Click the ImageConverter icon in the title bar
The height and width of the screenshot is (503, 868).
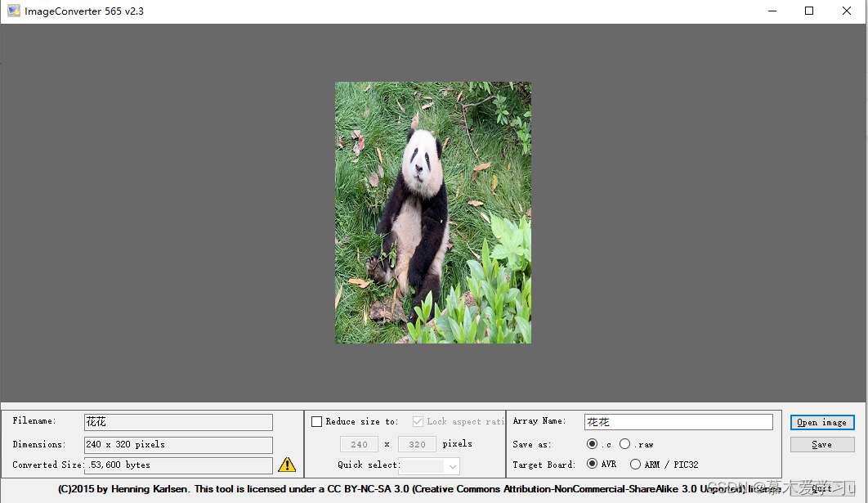pos(12,11)
